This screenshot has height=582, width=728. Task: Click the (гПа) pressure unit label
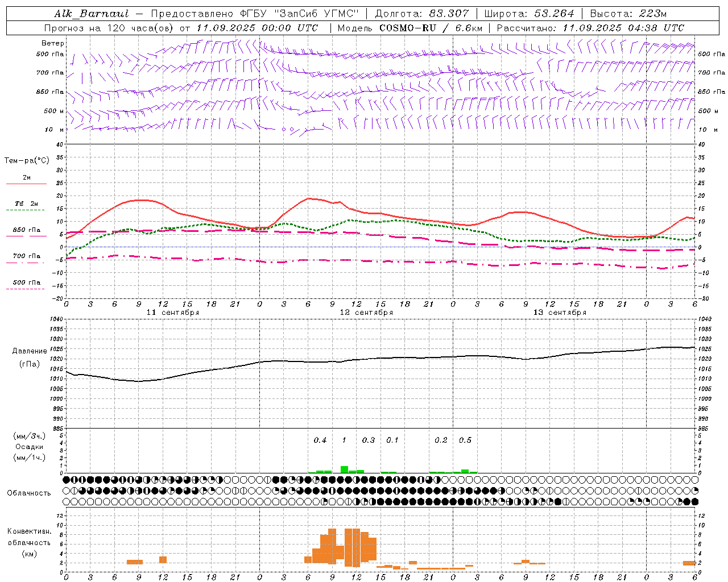(30, 364)
